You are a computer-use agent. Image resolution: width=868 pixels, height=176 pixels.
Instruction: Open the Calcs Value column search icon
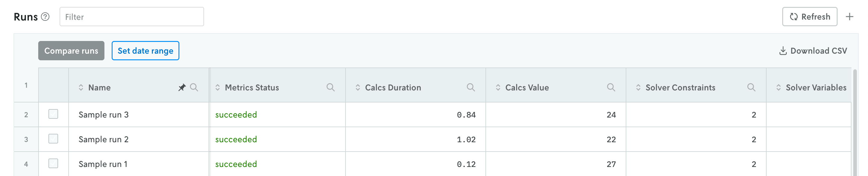click(612, 87)
